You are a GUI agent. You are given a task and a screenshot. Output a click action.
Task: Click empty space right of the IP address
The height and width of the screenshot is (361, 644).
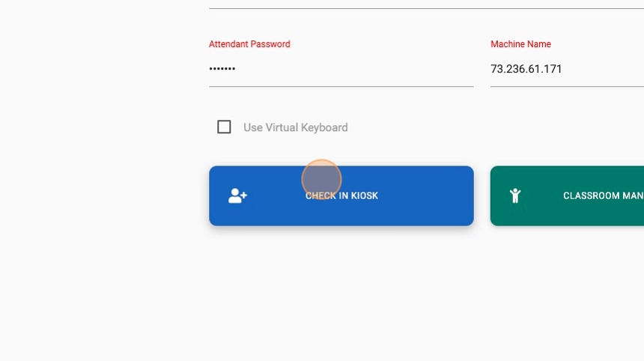click(x=607, y=69)
